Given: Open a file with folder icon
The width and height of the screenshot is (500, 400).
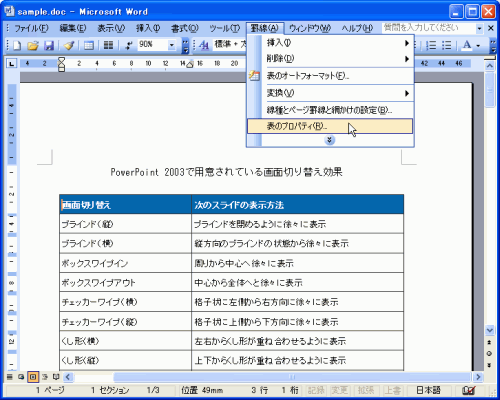Looking at the screenshot, I should [x=33, y=45].
